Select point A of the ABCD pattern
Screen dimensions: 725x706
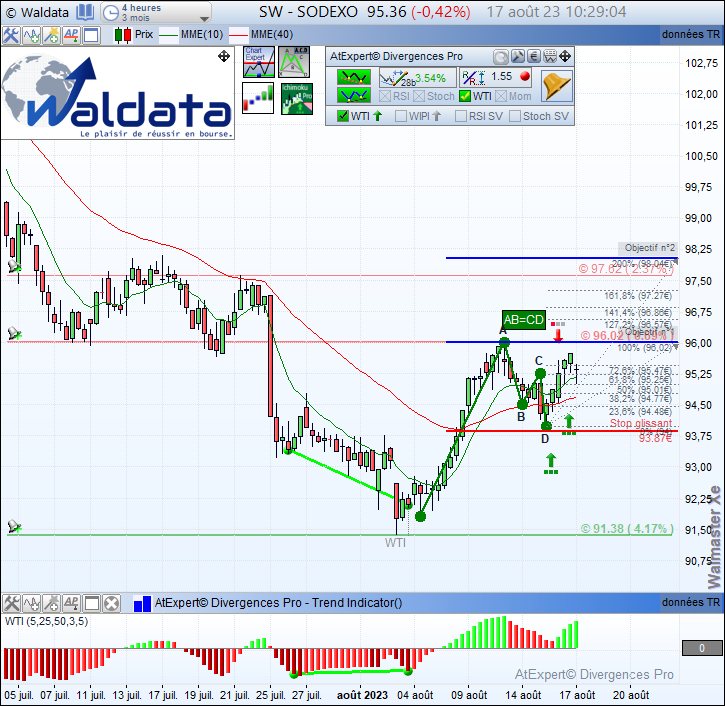(x=504, y=342)
